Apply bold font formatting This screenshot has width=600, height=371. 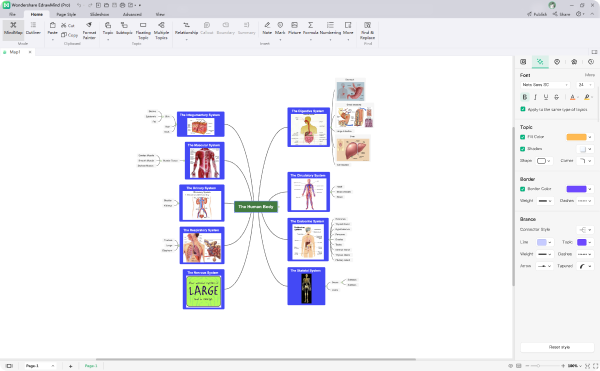pyautogui.click(x=525, y=97)
